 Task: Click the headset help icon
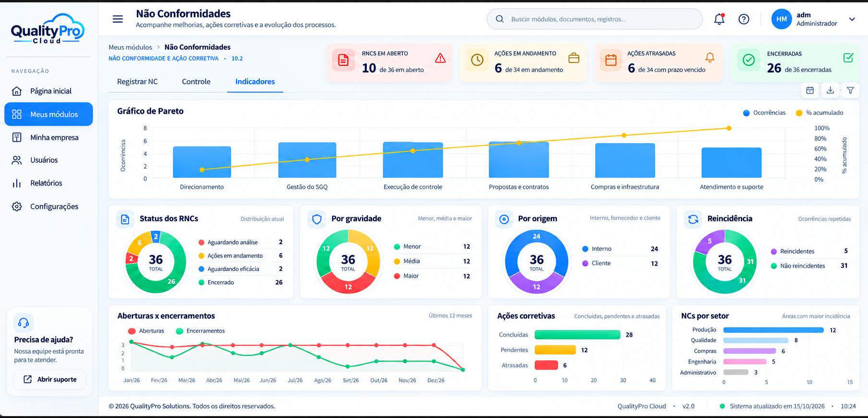(23, 323)
